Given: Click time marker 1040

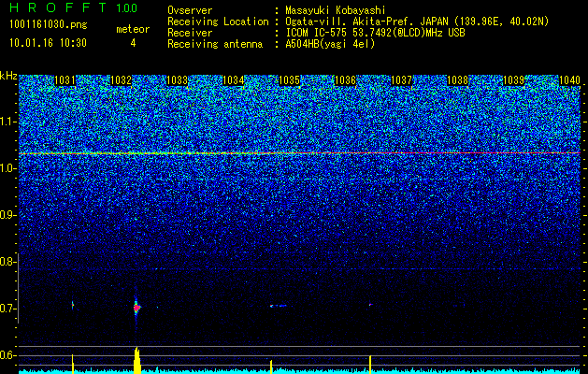Looking at the screenshot, I should click(x=569, y=80).
